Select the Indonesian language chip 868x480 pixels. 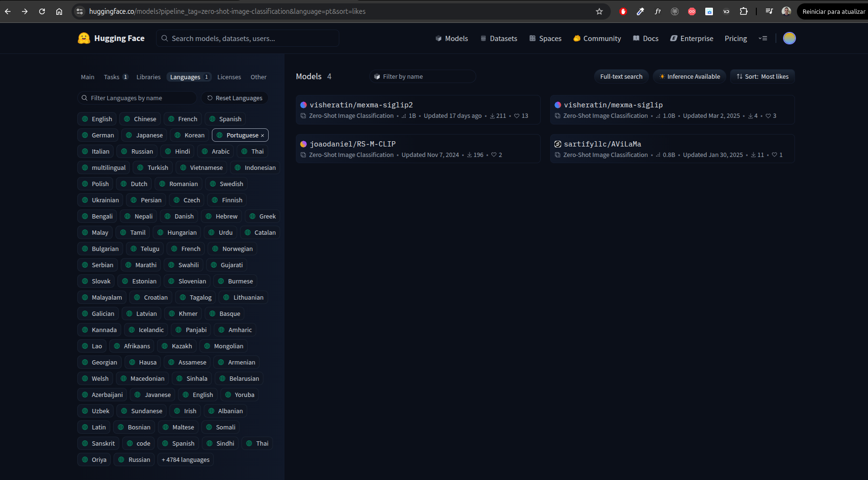tap(255, 168)
